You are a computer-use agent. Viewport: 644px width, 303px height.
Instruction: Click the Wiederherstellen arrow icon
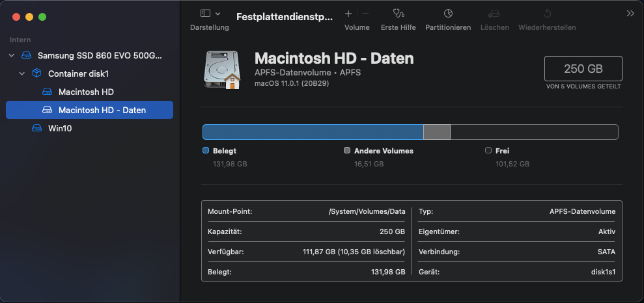547,14
